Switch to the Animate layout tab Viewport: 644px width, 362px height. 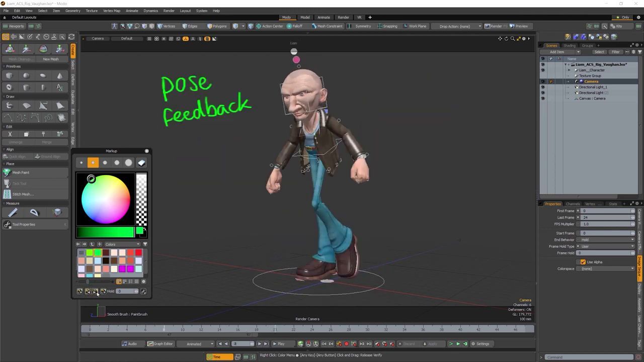click(x=324, y=17)
